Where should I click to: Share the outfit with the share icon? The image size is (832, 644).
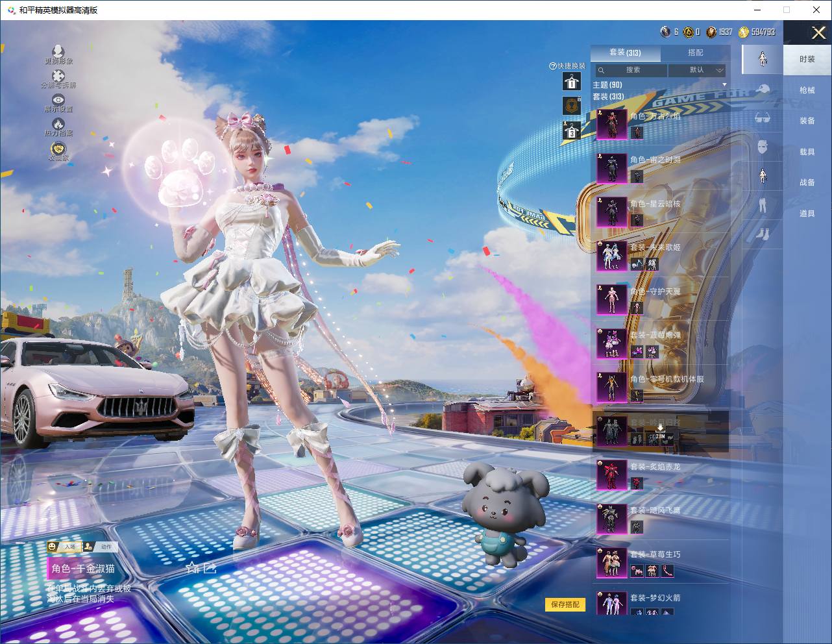click(210, 568)
